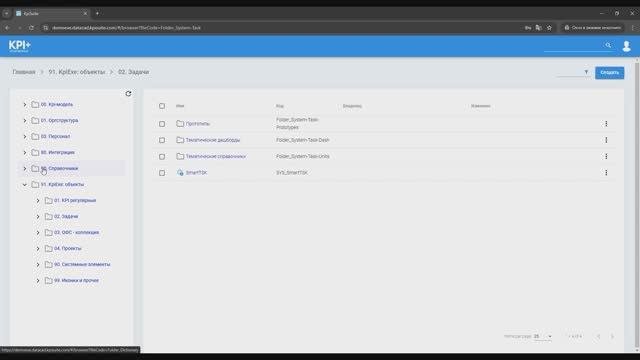The width and height of the screenshot is (640, 360).
Task: Click the folder icon of the Прототипы row
Action: 180,123
